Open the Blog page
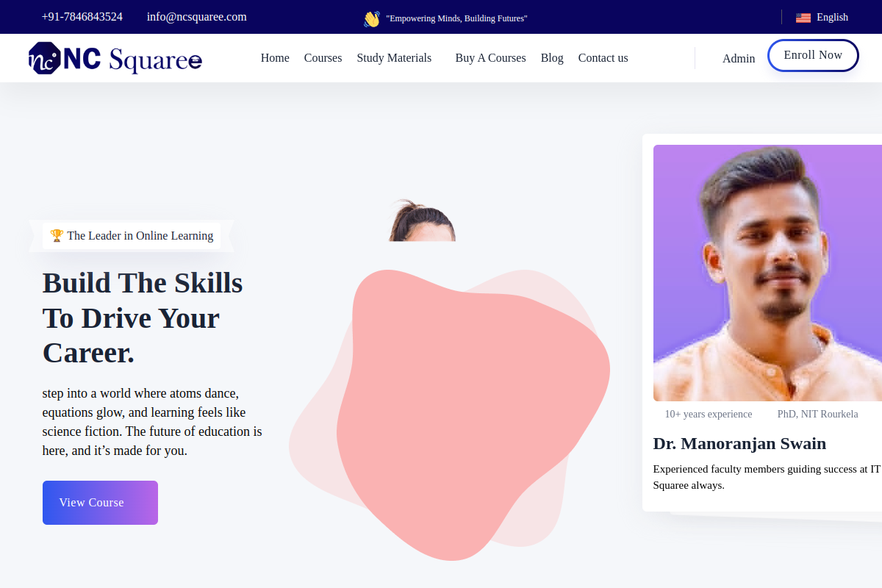 coord(552,58)
